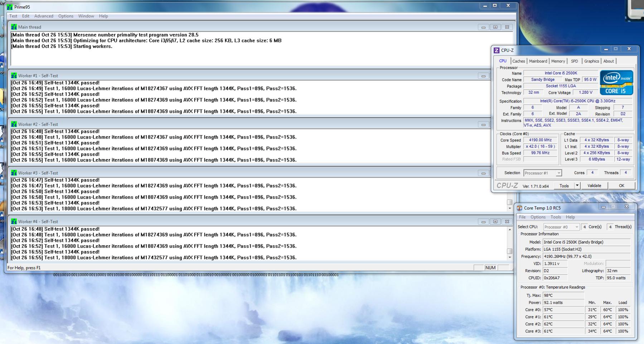Click the Worker #3 Self-Test window icon
Screen dimensions: 644x344
(14, 173)
